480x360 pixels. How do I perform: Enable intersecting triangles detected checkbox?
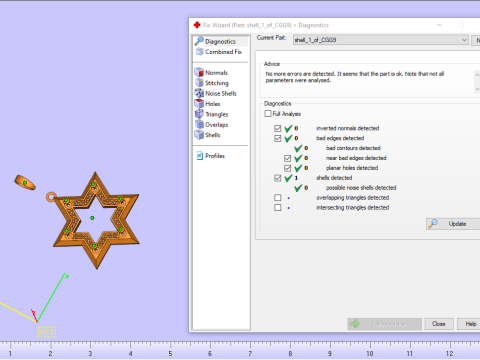coord(278,208)
